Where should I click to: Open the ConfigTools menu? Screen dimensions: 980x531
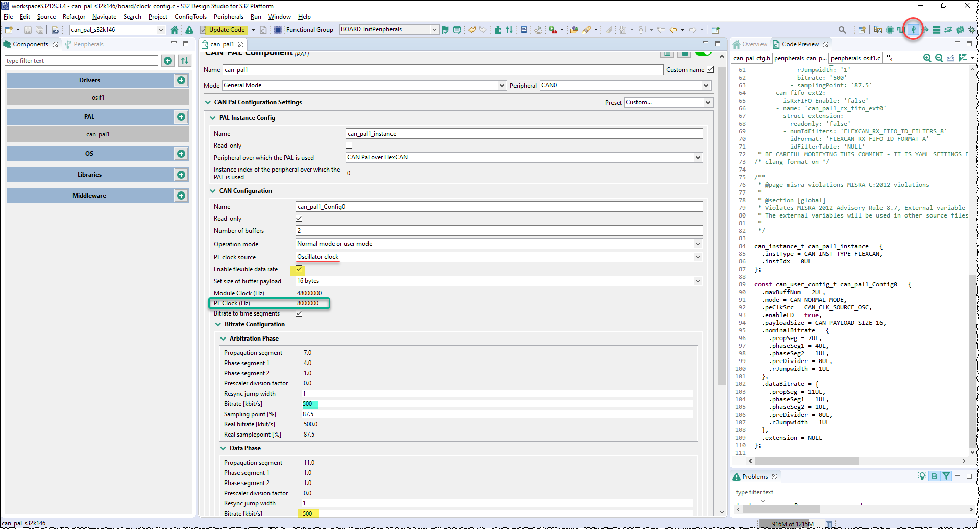pyautogui.click(x=190, y=16)
